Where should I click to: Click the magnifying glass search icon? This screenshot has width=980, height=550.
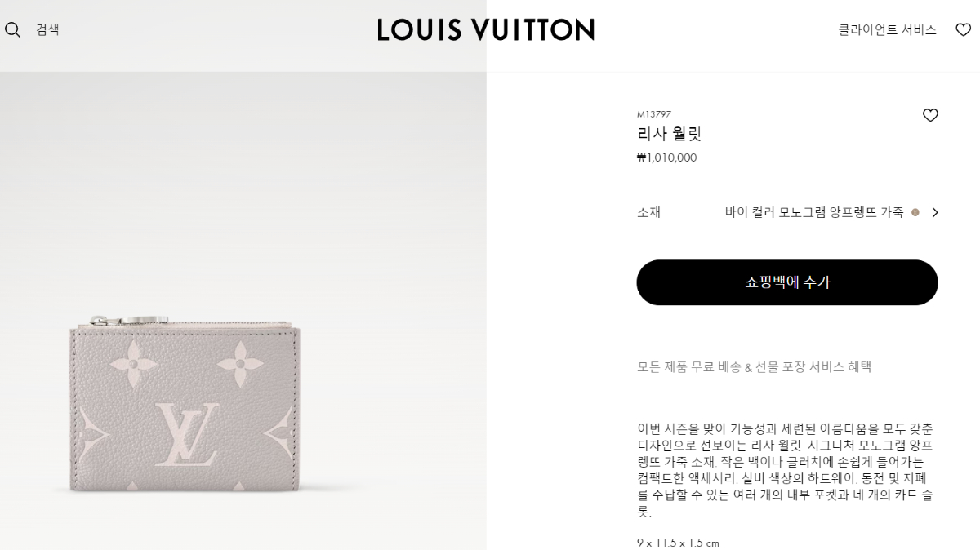pos(12,30)
